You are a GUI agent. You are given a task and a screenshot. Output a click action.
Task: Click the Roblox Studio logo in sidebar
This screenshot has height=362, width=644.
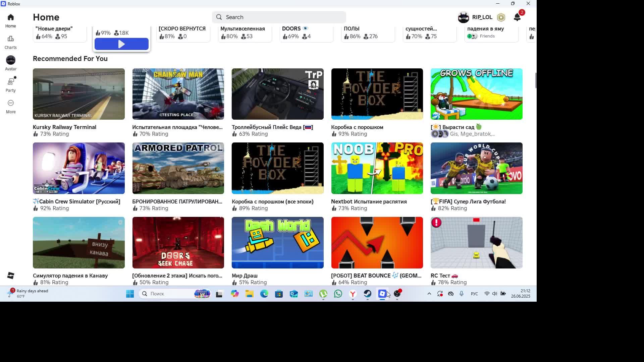[x=10, y=275]
